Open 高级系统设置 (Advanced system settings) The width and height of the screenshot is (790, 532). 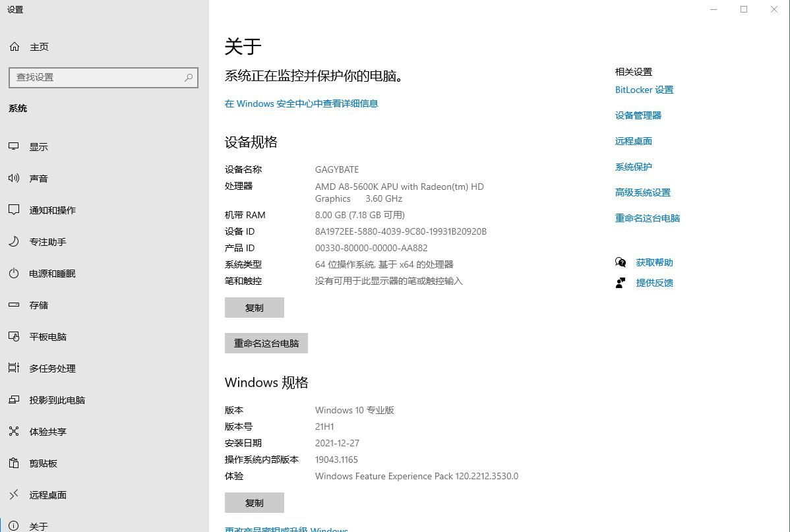[x=642, y=192]
